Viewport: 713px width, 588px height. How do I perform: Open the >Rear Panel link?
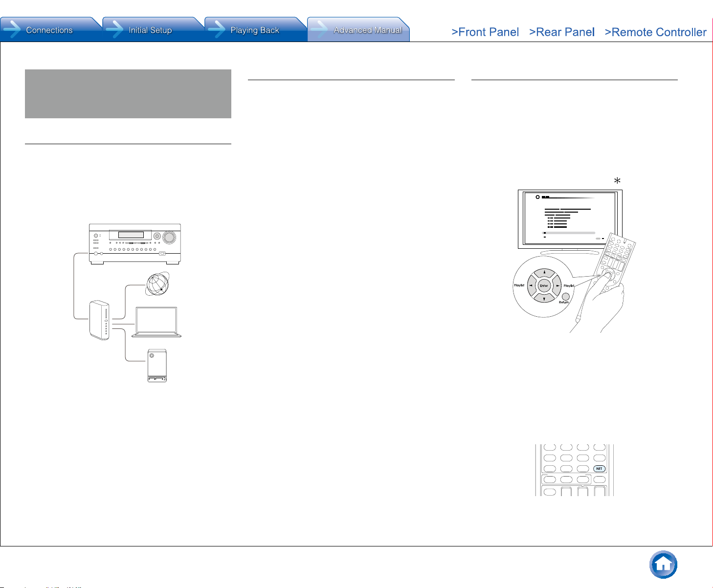(562, 32)
